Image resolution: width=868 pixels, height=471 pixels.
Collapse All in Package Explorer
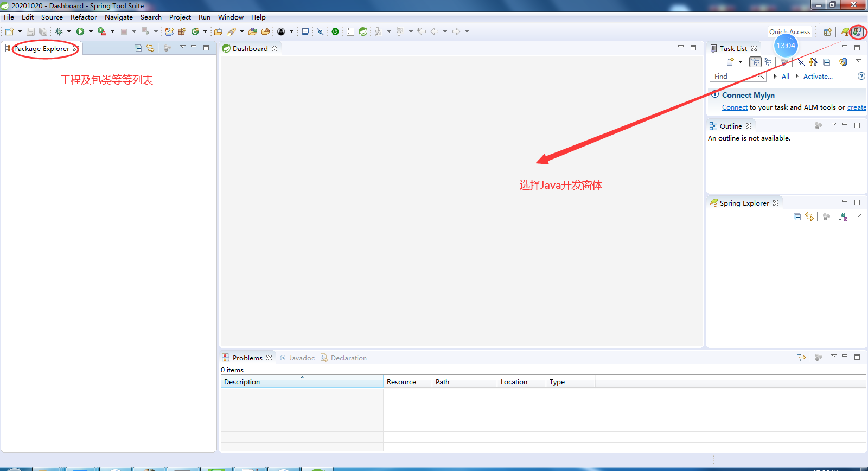(138, 48)
